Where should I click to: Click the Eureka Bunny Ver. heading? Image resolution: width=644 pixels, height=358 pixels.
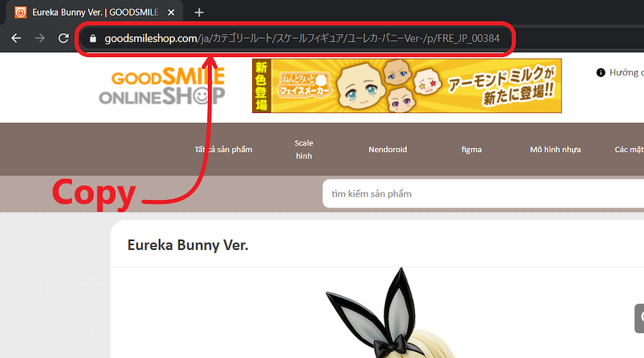coord(187,245)
